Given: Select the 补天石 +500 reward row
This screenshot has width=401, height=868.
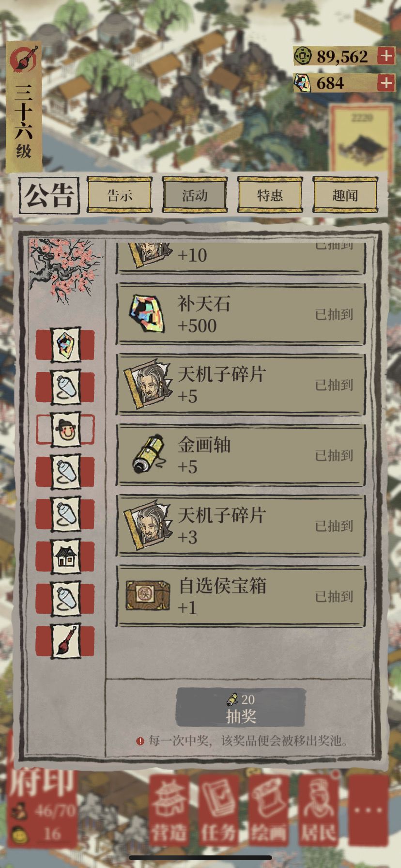Looking at the screenshot, I should point(241,314).
